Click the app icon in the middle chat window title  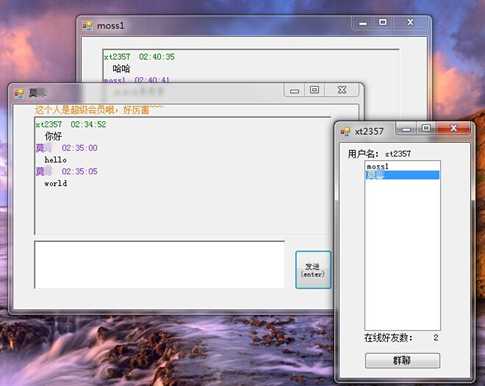[x=20, y=93]
